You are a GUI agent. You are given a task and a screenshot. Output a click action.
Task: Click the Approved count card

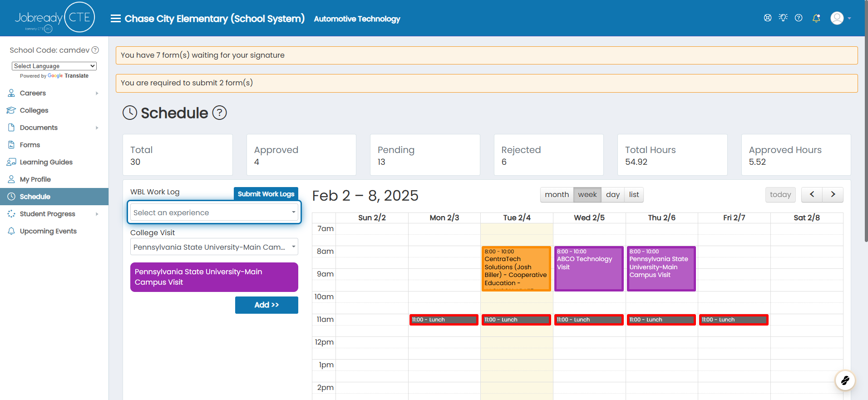coord(301,155)
